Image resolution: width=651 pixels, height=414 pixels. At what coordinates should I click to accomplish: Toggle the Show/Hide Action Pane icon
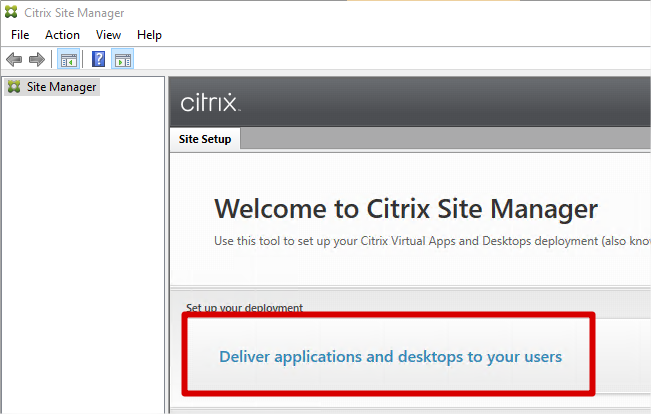pos(122,59)
